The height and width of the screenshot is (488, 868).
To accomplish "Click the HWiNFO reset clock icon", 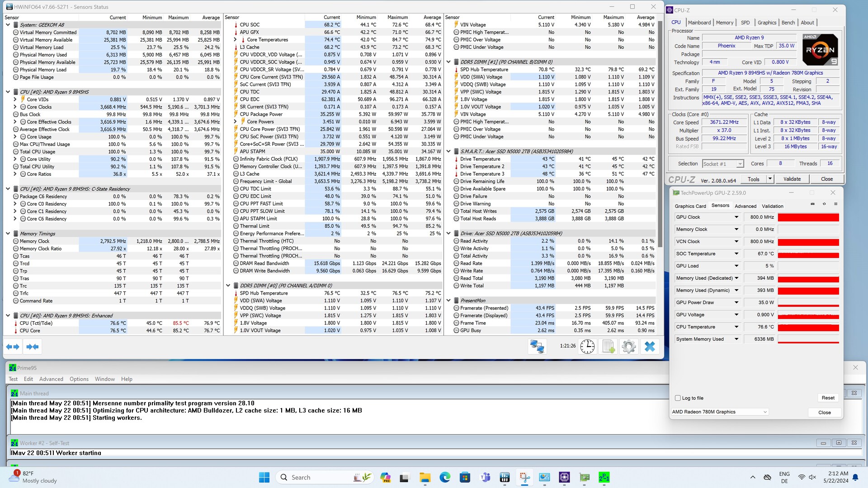I will (587, 347).
